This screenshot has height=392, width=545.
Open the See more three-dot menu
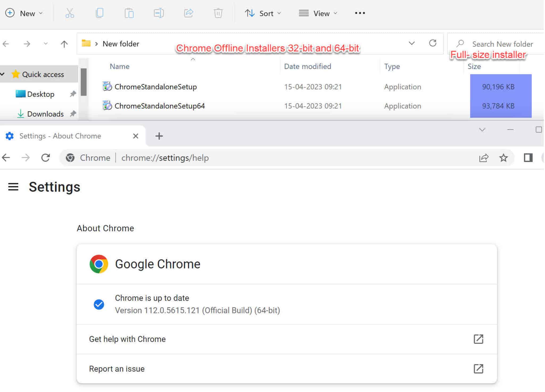click(x=360, y=13)
